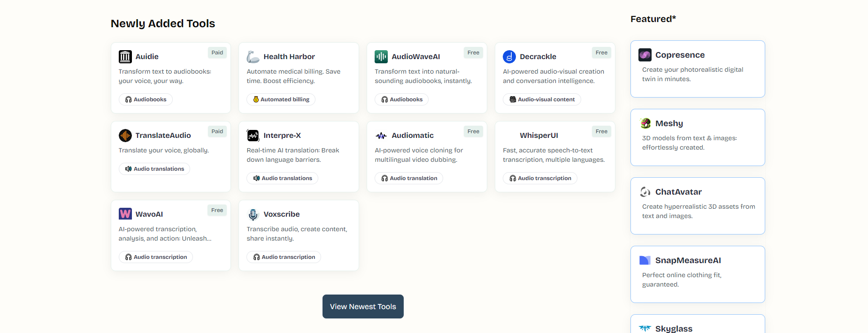
Task: Click the ChatAvatar logo icon
Action: pos(645,192)
